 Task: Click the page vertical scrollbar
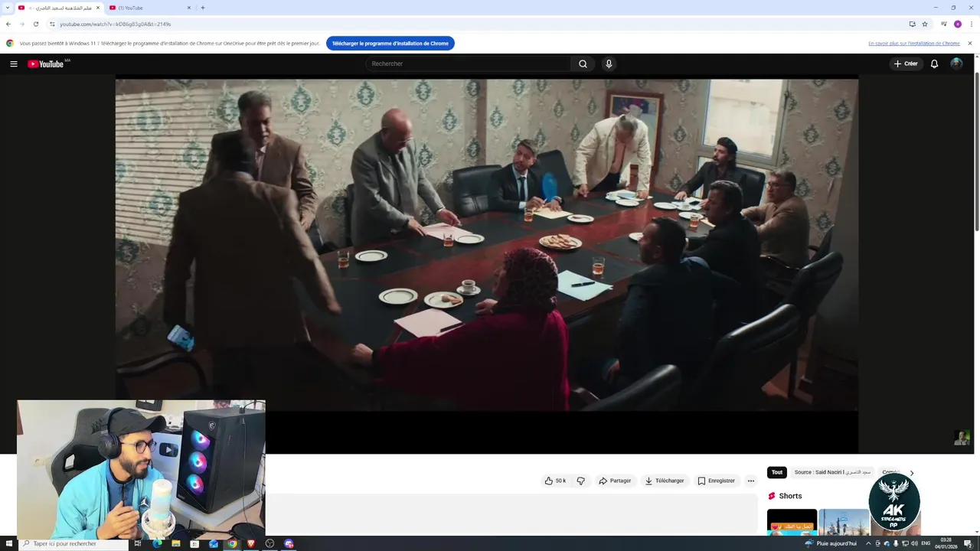[976, 153]
